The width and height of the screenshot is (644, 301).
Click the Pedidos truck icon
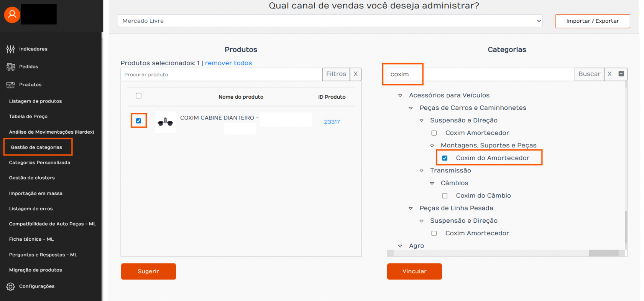[x=10, y=67]
